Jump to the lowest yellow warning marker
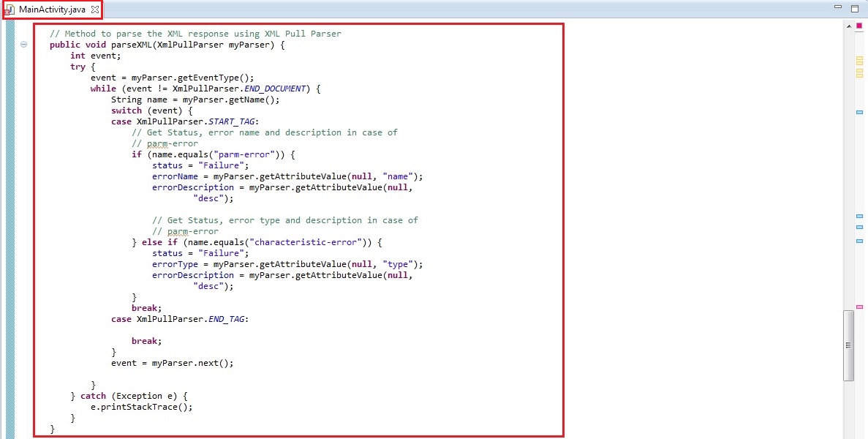Viewport: 868px width, 439px height. [859, 75]
